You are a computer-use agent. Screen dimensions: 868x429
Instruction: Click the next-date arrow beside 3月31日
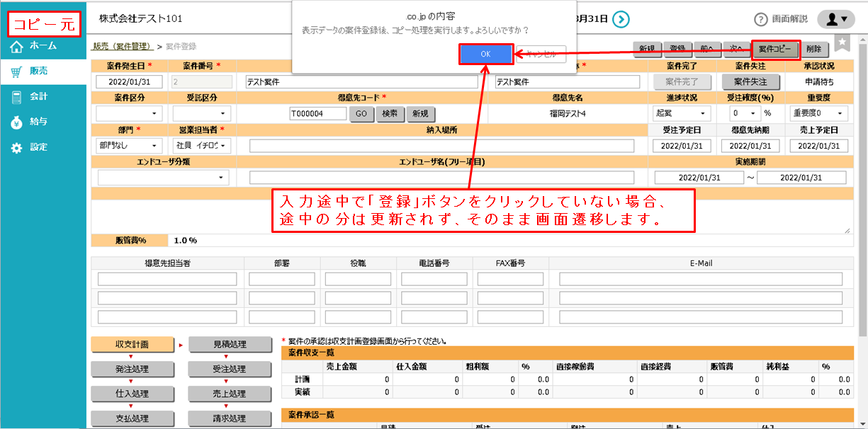621,18
